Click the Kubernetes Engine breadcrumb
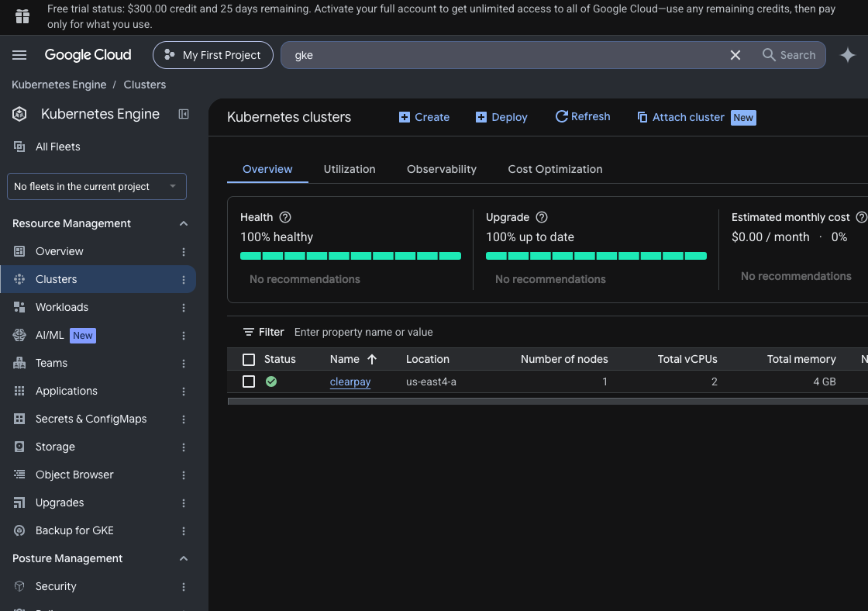Screen dimensions: 868x611 (59, 85)
